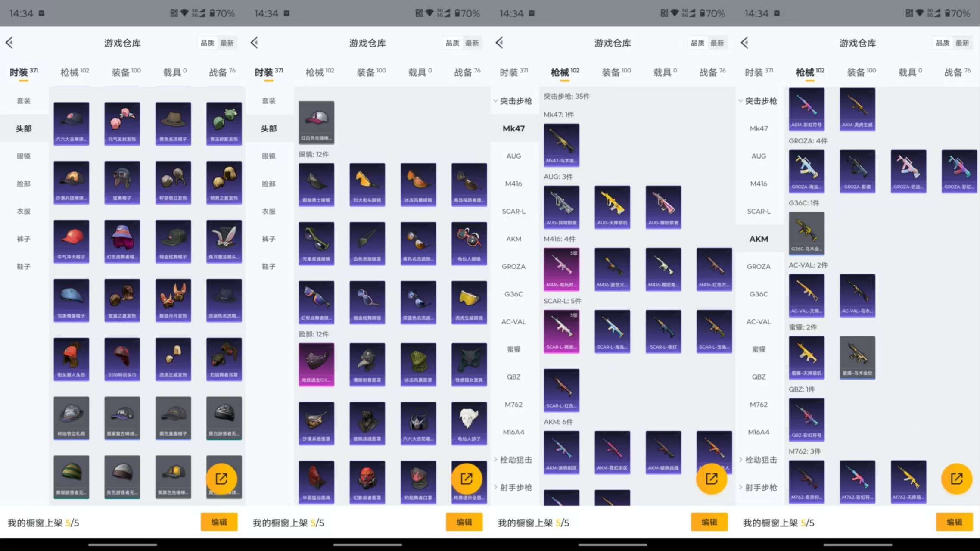Select the G36C-乌木金 skin thumbnail
Screen dimensions: 980x551
tap(806, 233)
